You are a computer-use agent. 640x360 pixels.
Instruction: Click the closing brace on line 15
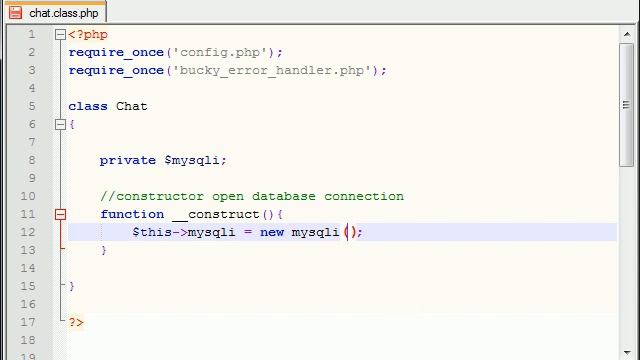click(72, 286)
